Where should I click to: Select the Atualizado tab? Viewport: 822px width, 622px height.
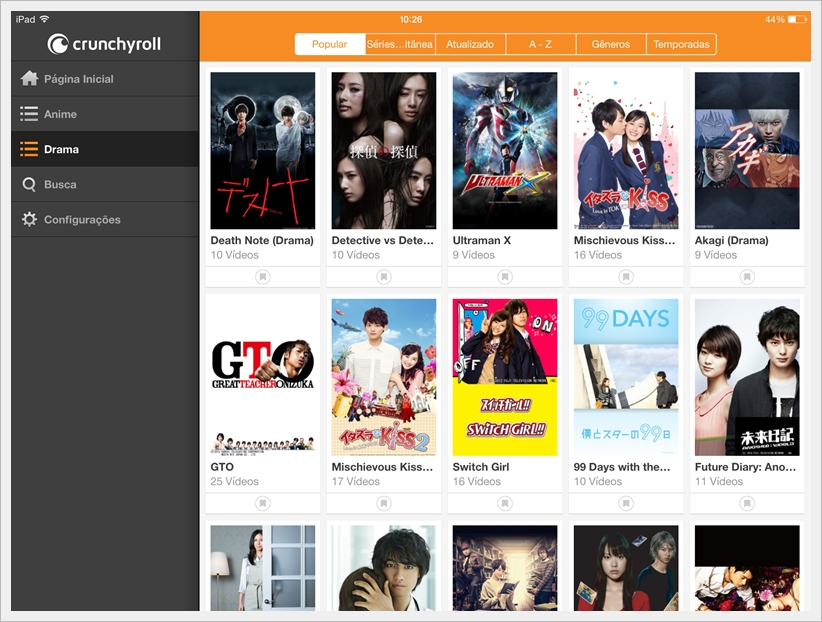470,44
